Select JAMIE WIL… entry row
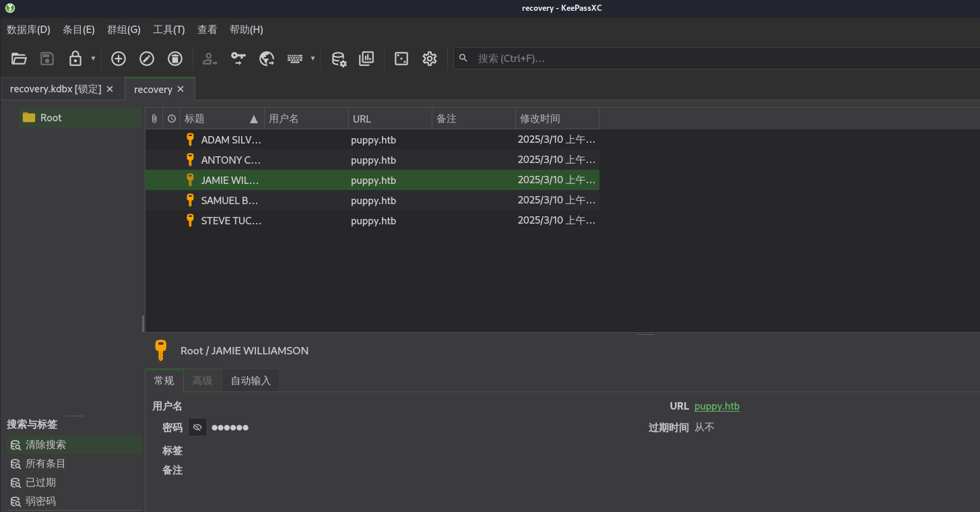The height and width of the screenshot is (512, 980). click(372, 181)
